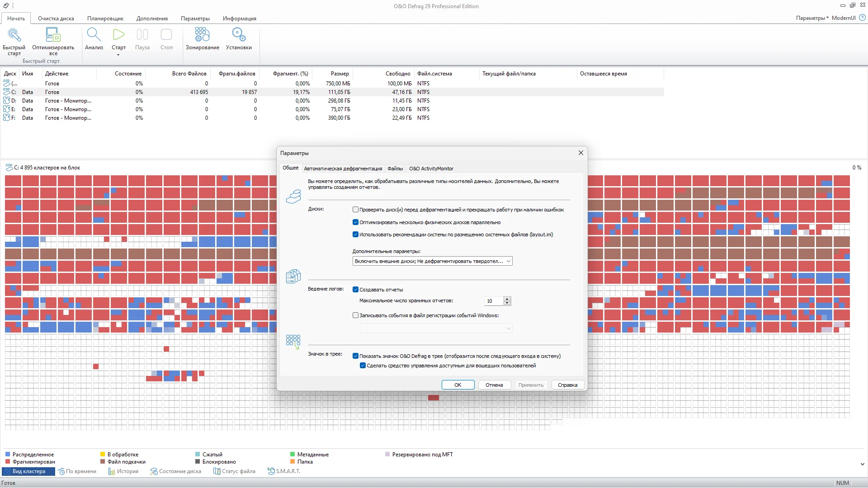
Task: Open Очистка диска ribbon tab
Action: [56, 19]
